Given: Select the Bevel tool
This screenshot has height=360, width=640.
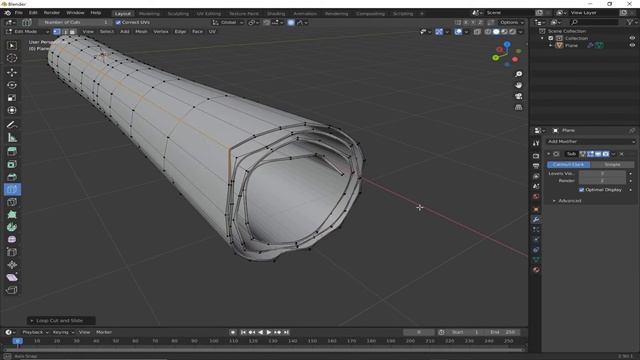Looking at the screenshot, I should point(12,177).
